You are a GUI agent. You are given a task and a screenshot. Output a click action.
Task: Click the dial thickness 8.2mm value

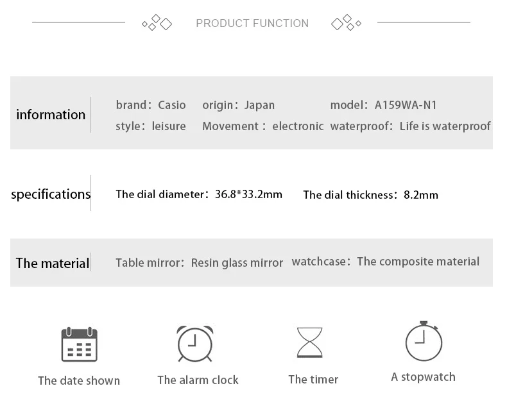(x=421, y=195)
